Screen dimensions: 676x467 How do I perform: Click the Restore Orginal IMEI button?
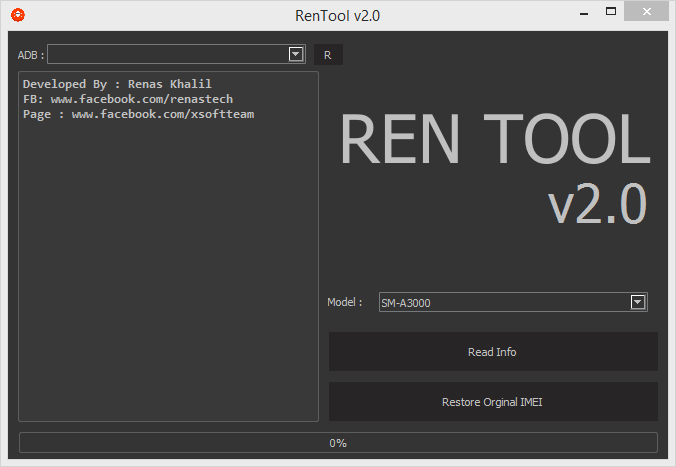[x=493, y=401]
